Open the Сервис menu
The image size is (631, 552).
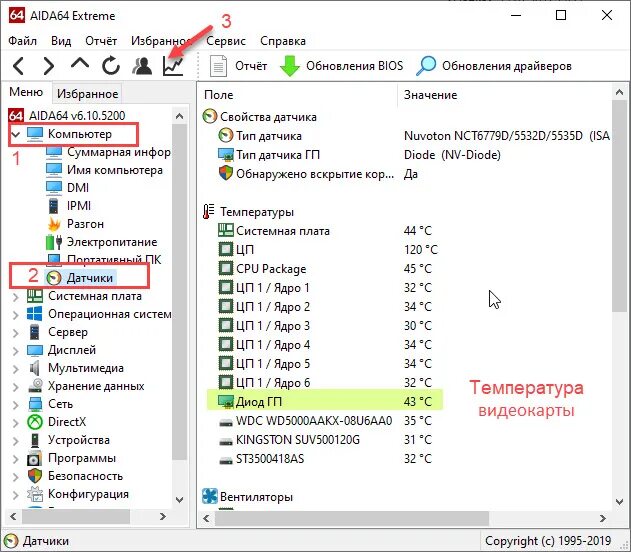tap(226, 41)
